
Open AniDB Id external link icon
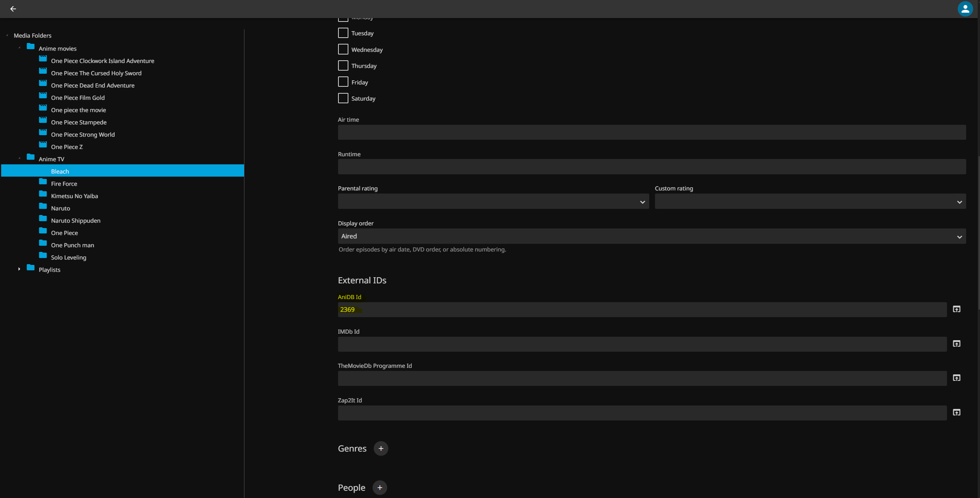[956, 309]
